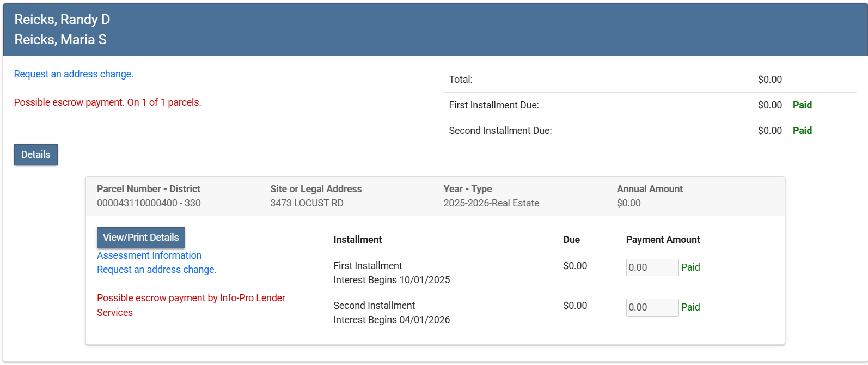
Task: Click the Installment column header
Action: click(x=357, y=240)
